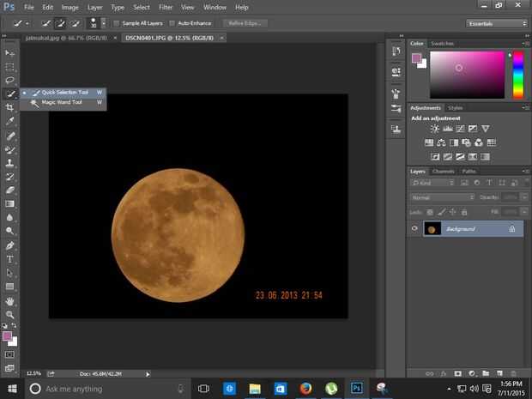Viewport: 532px width, 399px height.
Task: Switch to the Channels panel tab
Action: click(x=443, y=171)
